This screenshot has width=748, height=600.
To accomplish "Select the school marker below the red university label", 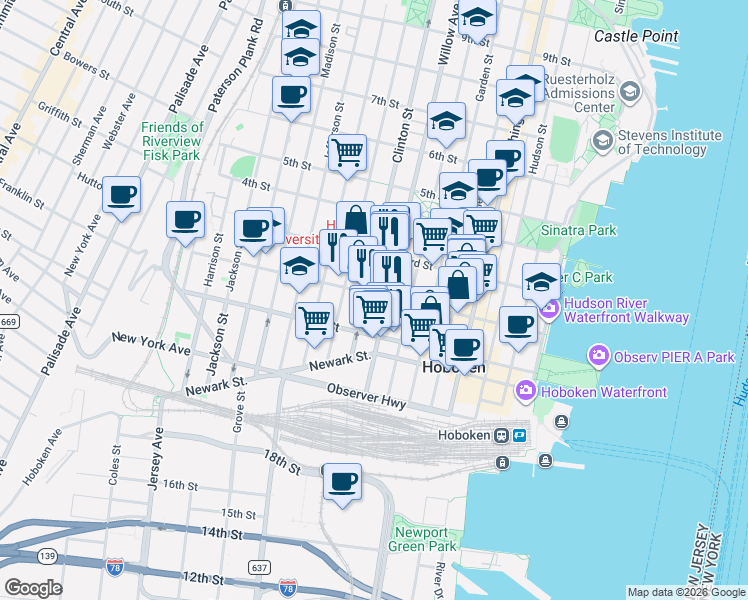I will [299, 269].
